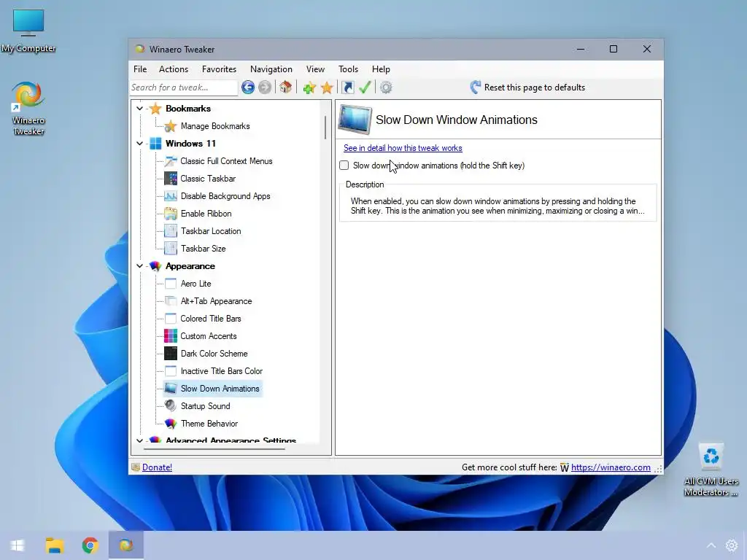The image size is (747, 560).
Task: Click the green checkmark toolbar icon
Action: tap(365, 87)
